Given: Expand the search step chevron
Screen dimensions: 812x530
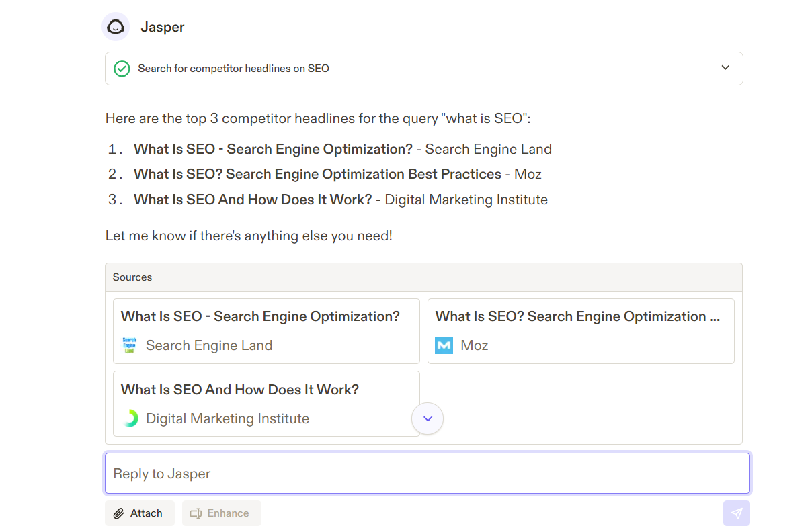Looking at the screenshot, I should (725, 68).
